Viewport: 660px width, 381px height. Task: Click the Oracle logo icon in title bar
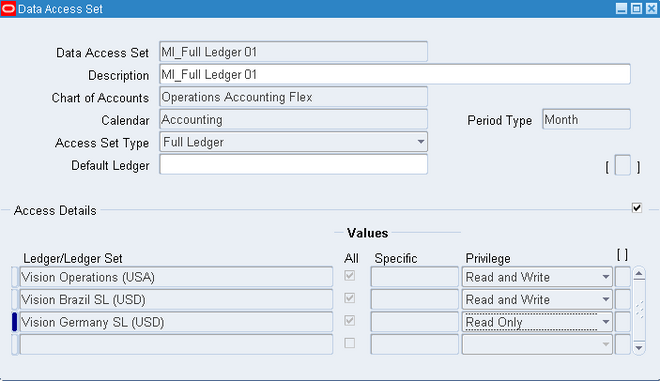click(8, 8)
